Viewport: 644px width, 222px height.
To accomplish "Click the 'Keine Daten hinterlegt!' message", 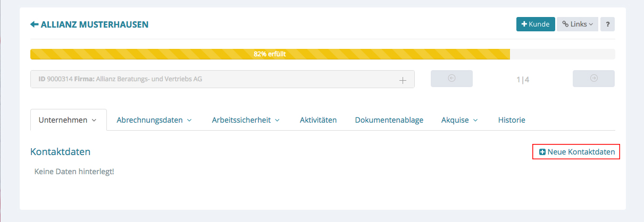I will tap(74, 172).
